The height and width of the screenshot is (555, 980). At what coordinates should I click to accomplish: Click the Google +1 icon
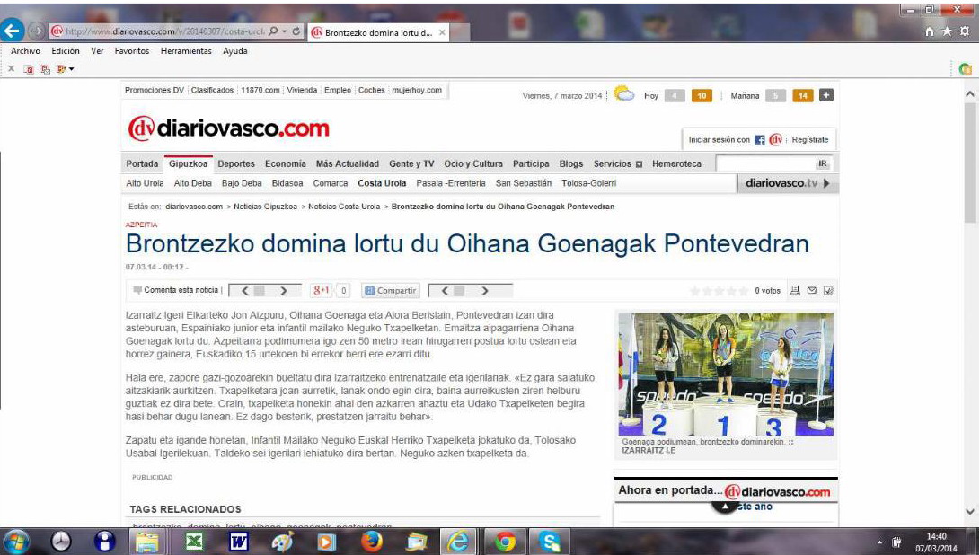[x=321, y=291]
